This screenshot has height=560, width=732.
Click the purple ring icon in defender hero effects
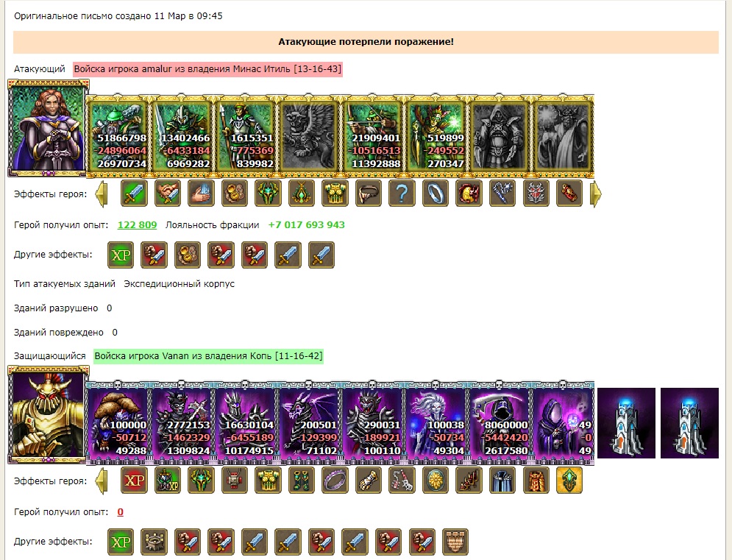(335, 480)
